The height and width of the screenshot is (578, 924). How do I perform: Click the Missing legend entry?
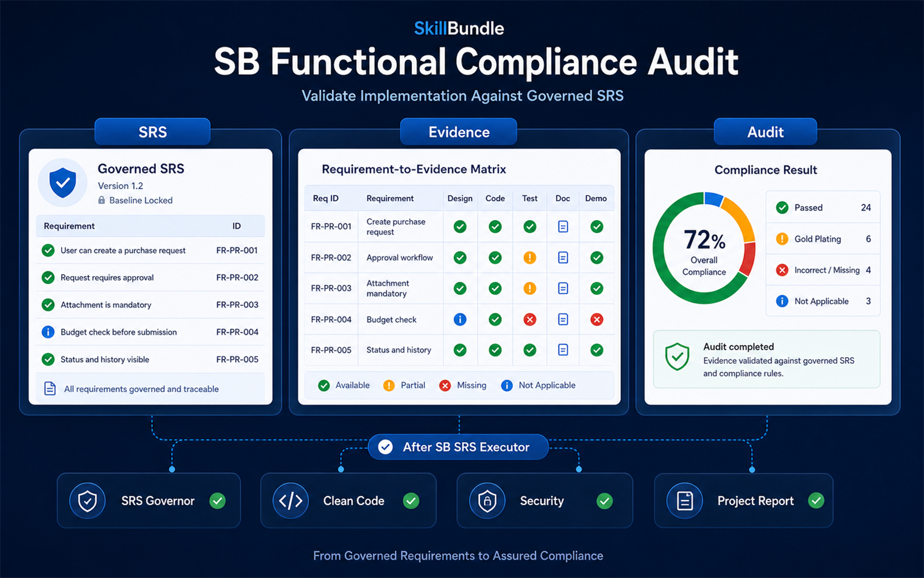[x=463, y=386]
